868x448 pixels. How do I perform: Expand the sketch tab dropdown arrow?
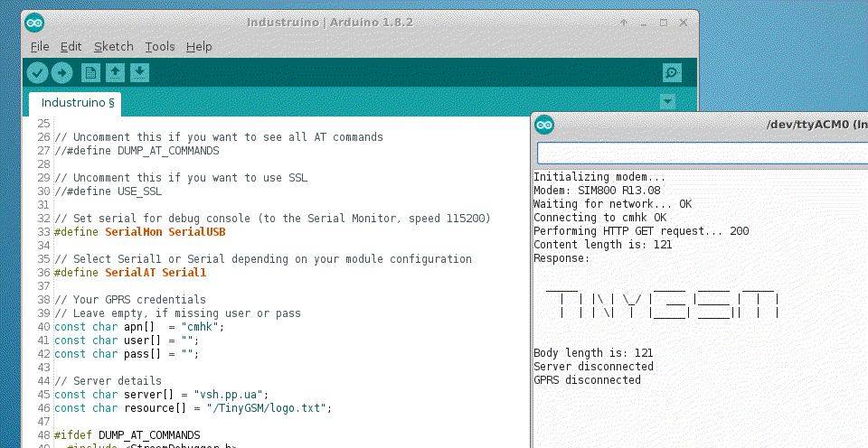tap(667, 102)
